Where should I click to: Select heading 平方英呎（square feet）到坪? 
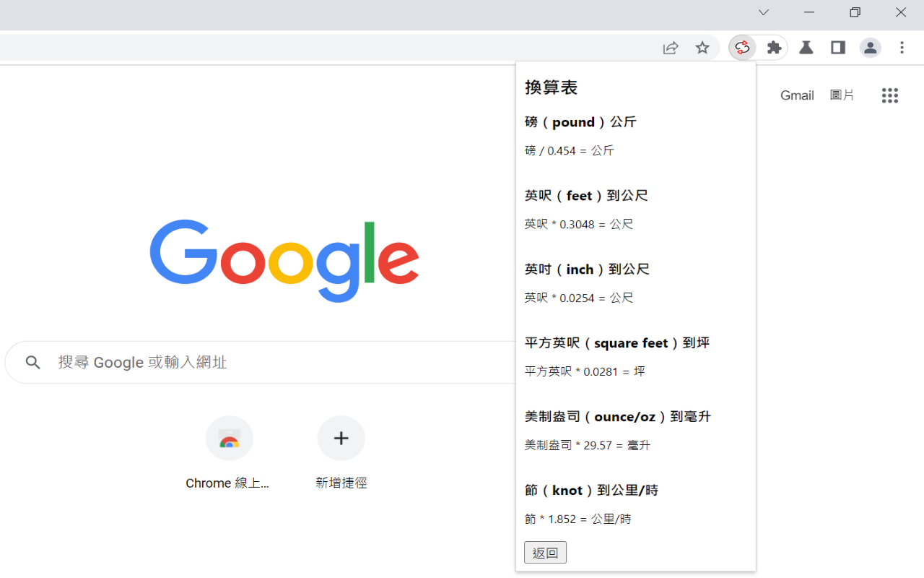617,343
